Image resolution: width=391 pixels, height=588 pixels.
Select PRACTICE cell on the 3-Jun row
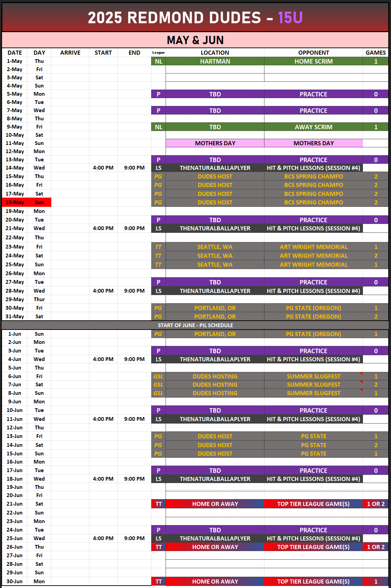[313, 351]
